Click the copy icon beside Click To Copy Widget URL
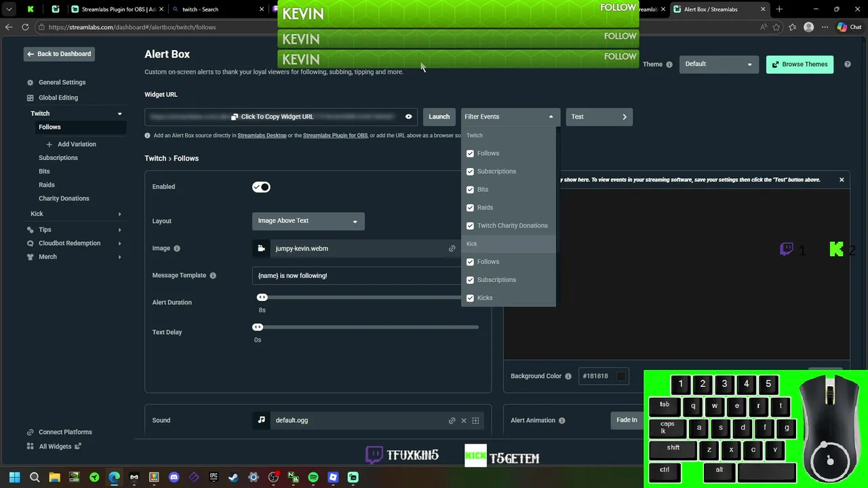The width and height of the screenshot is (868, 488). coord(235,117)
